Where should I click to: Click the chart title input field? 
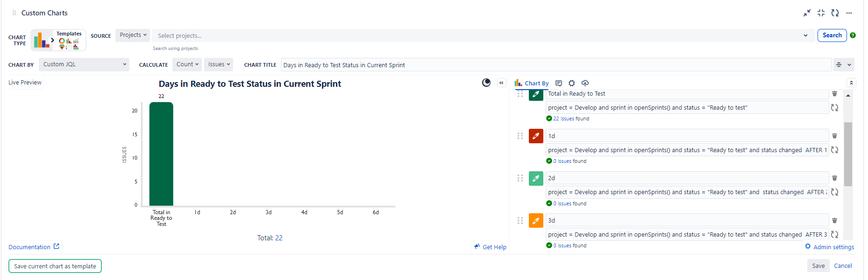coord(556,65)
